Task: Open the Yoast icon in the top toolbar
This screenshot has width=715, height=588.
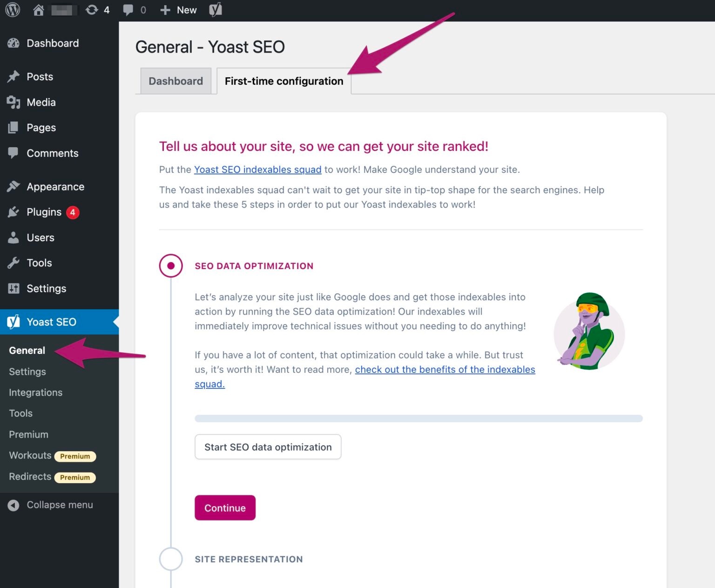Action: coord(215,9)
